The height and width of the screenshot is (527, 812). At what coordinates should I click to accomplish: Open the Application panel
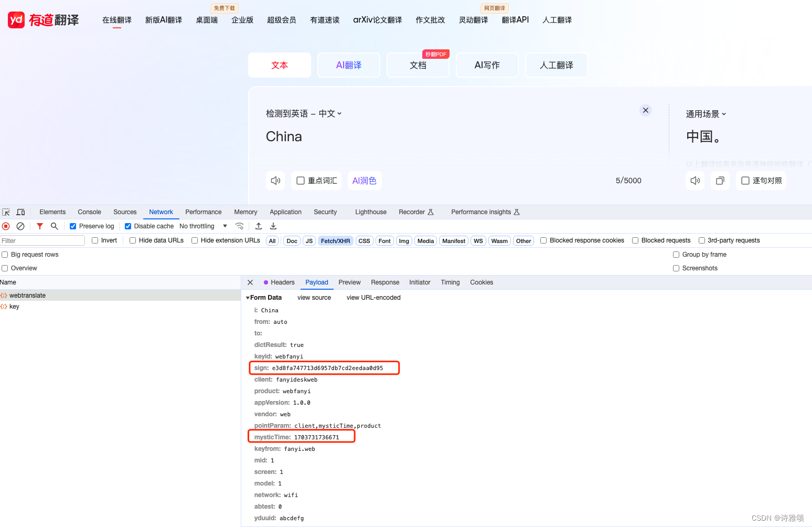(x=285, y=212)
